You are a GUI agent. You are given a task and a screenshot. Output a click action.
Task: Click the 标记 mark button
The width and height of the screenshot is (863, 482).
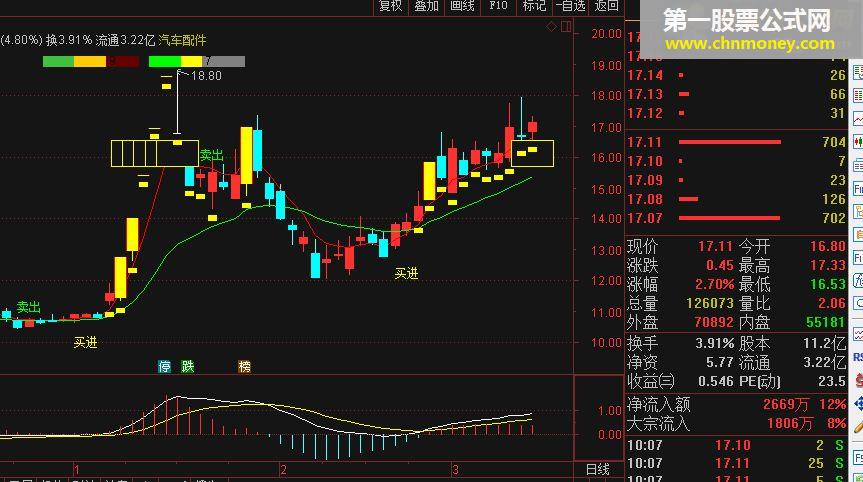click(x=534, y=6)
